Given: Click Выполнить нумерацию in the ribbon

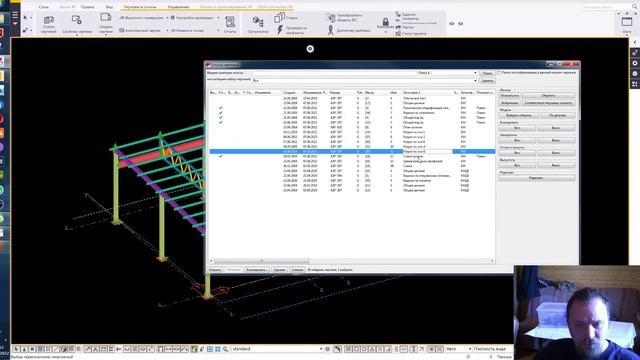Looking at the screenshot, I should coord(141,18).
